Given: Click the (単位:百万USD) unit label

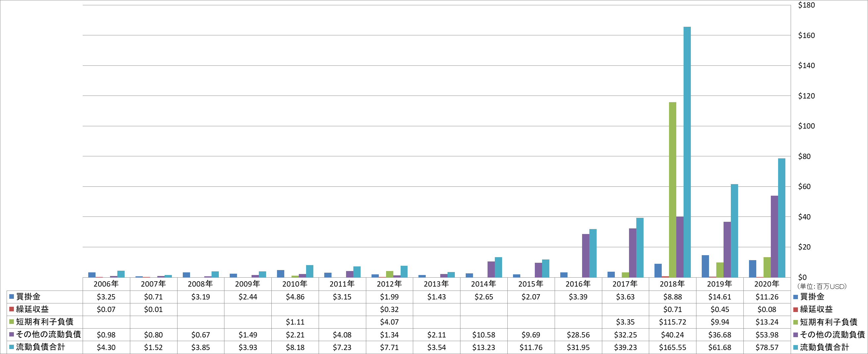Looking at the screenshot, I should (822, 286).
